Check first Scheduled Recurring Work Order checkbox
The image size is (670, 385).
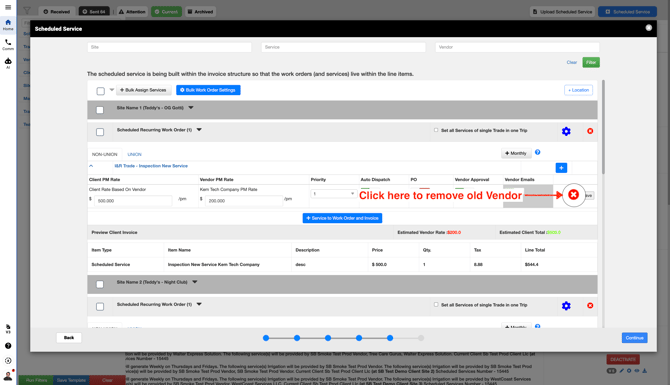point(100,132)
